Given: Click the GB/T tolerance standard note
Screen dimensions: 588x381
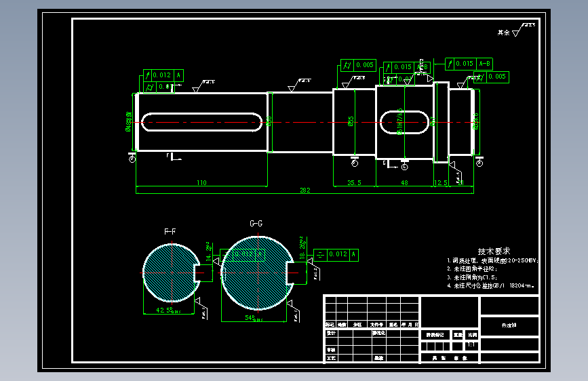Looking at the screenshot, I should pos(490,286).
